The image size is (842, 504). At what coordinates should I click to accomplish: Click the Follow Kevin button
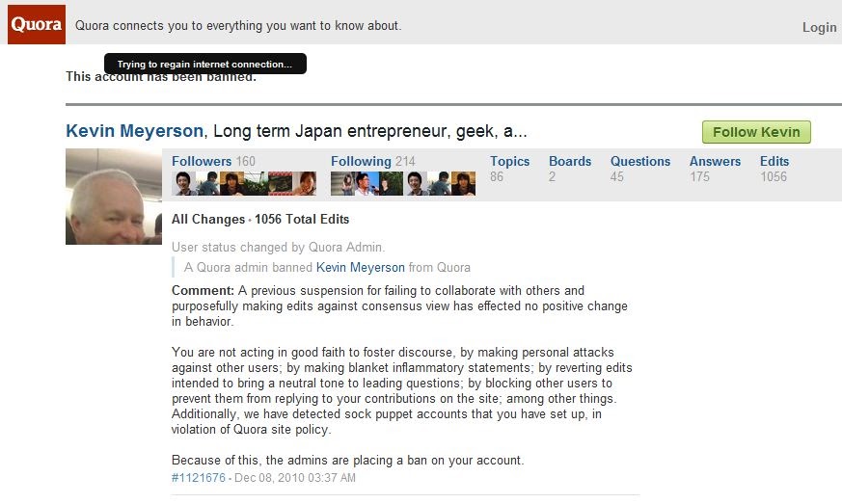pos(756,132)
